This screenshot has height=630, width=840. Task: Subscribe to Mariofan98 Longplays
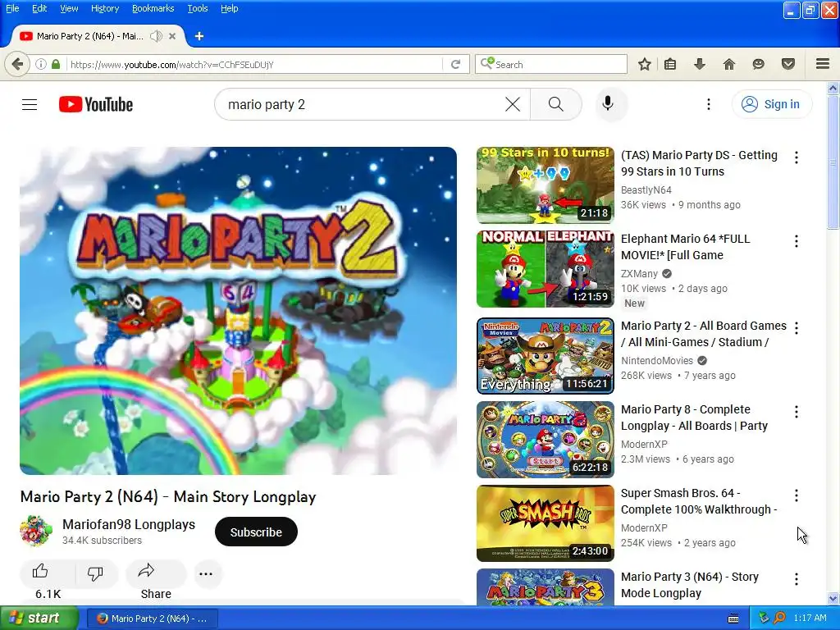pos(256,532)
